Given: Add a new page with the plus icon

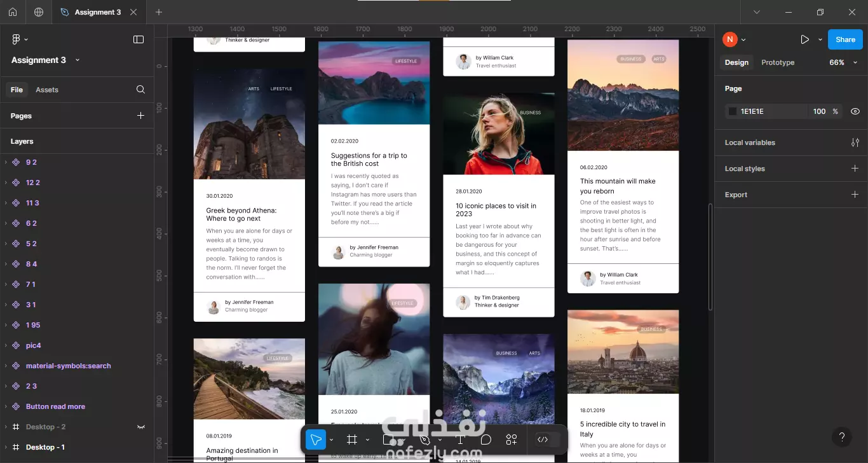Looking at the screenshot, I should click(140, 116).
